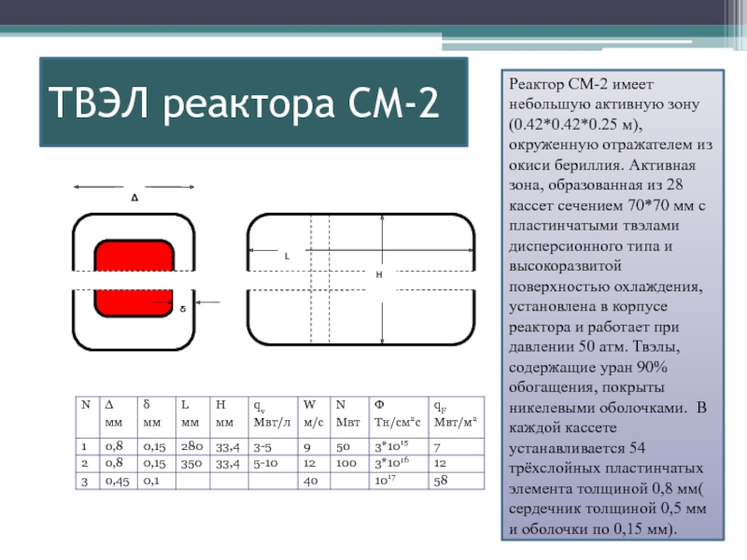Select the cell with value 40
This screenshot has height=560, width=747.
(x=311, y=481)
